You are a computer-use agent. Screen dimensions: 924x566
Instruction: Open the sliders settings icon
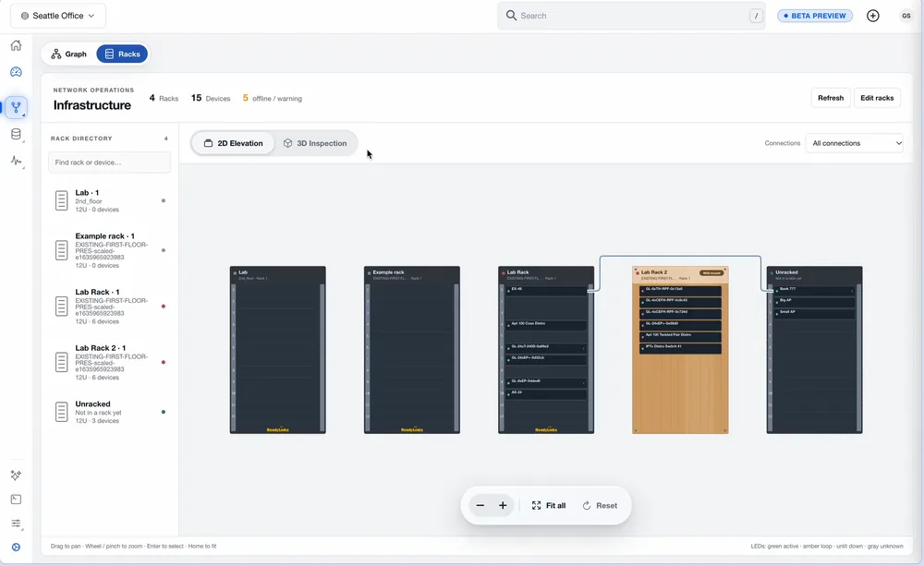16,524
